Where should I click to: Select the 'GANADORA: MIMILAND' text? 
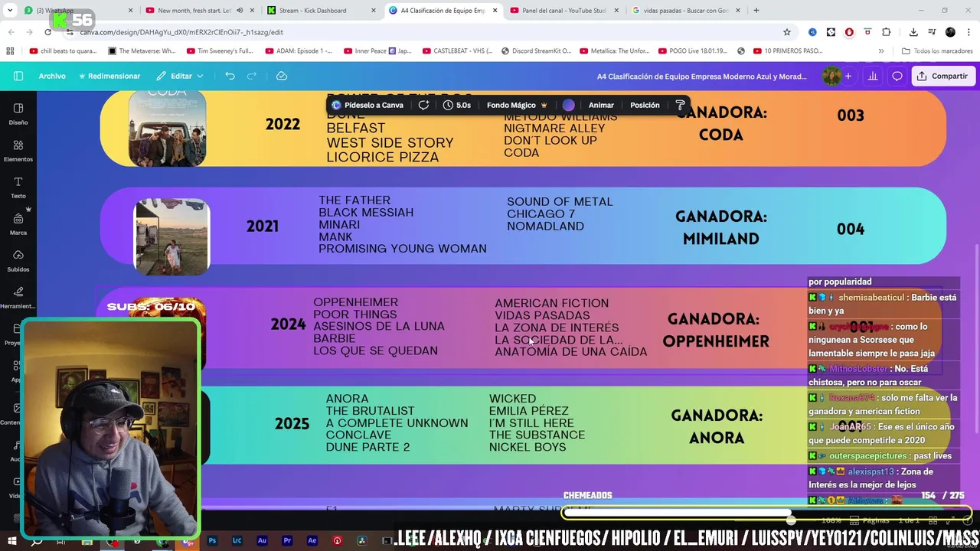(x=720, y=227)
